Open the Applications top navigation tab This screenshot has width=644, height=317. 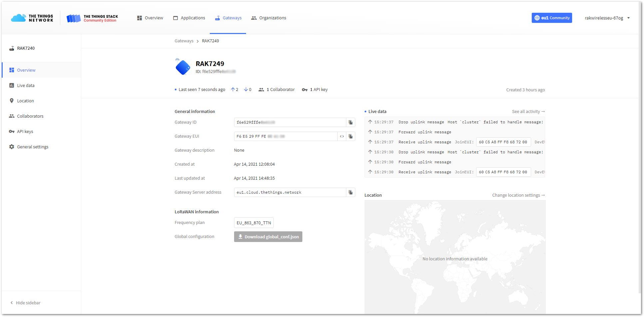tap(189, 18)
